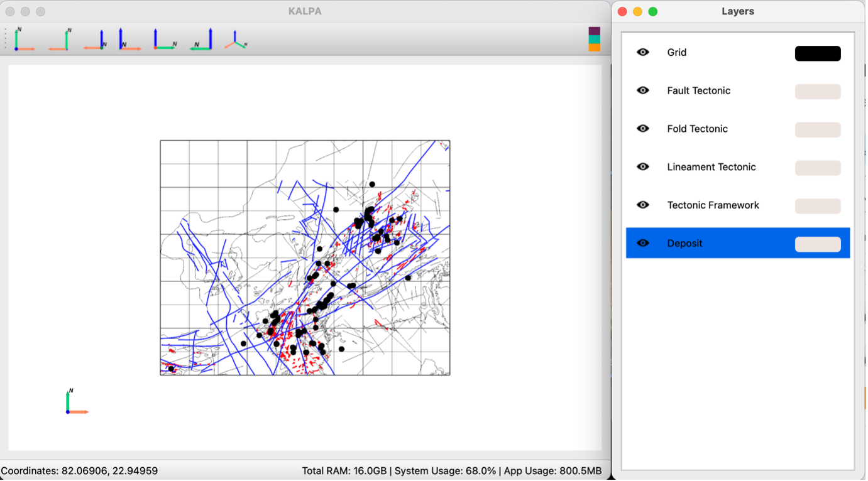Select the Fold Tectonic layer name
868x481 pixels.
[x=697, y=129]
